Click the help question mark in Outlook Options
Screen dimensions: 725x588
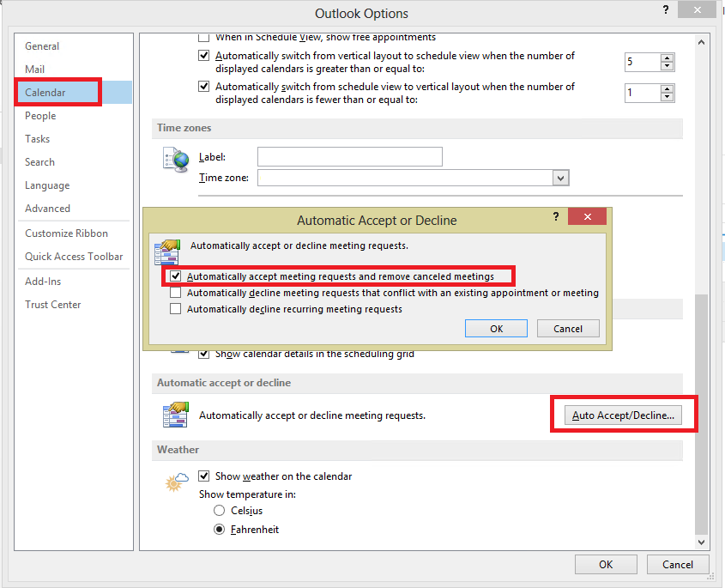pos(665,9)
